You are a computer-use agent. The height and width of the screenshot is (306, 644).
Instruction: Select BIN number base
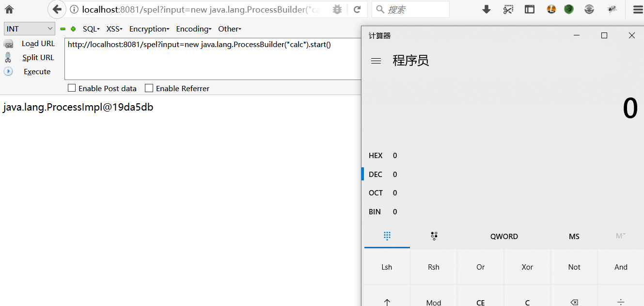click(383, 212)
